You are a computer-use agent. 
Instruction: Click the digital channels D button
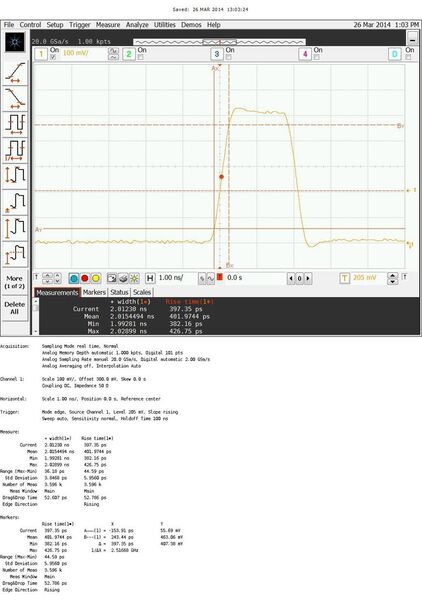tap(394, 54)
